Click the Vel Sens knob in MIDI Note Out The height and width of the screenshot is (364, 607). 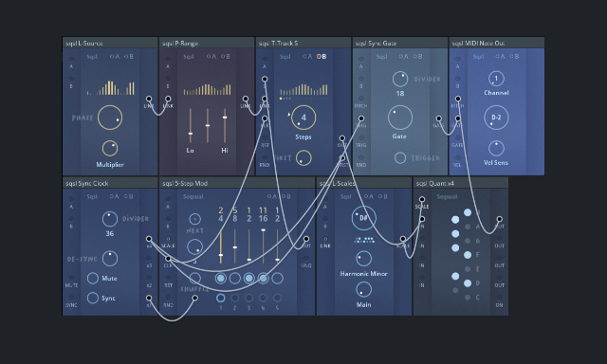click(496, 148)
